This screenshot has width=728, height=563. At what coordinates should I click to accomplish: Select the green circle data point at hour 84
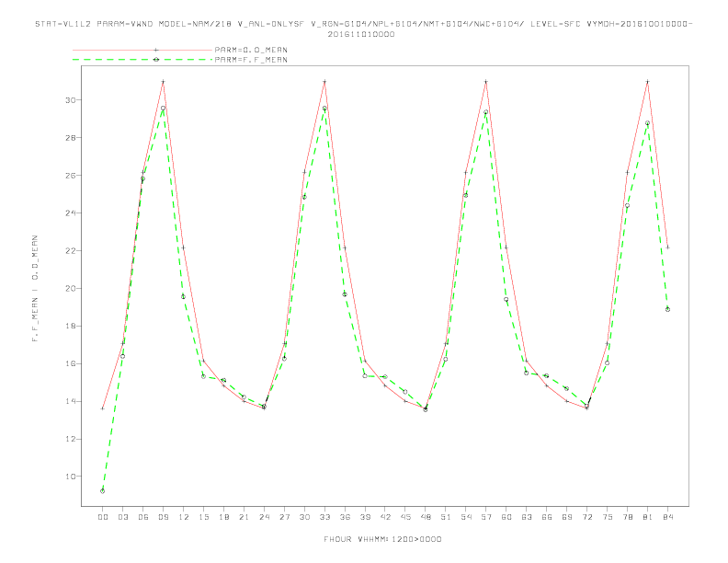[x=667, y=309]
